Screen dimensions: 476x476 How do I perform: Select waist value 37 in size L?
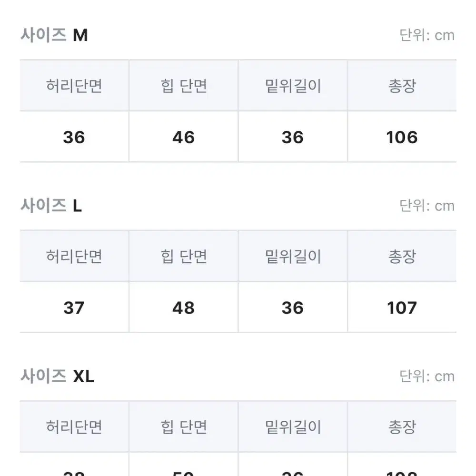[x=74, y=307]
